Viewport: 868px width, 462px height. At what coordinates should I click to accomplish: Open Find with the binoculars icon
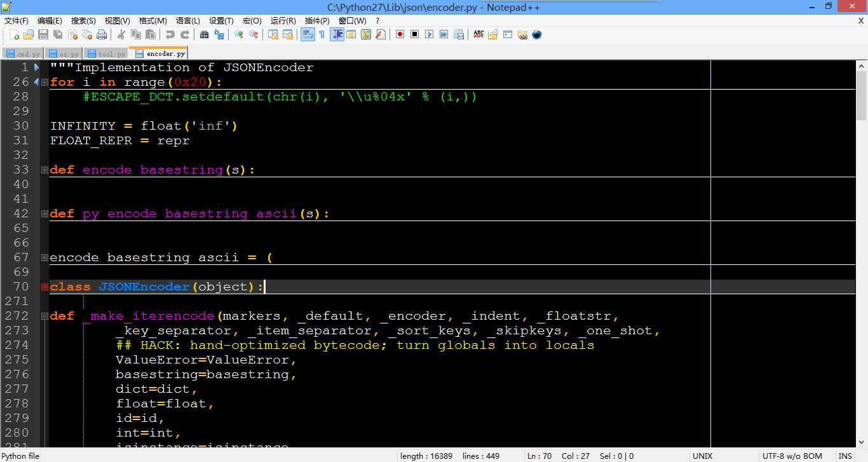(204, 34)
